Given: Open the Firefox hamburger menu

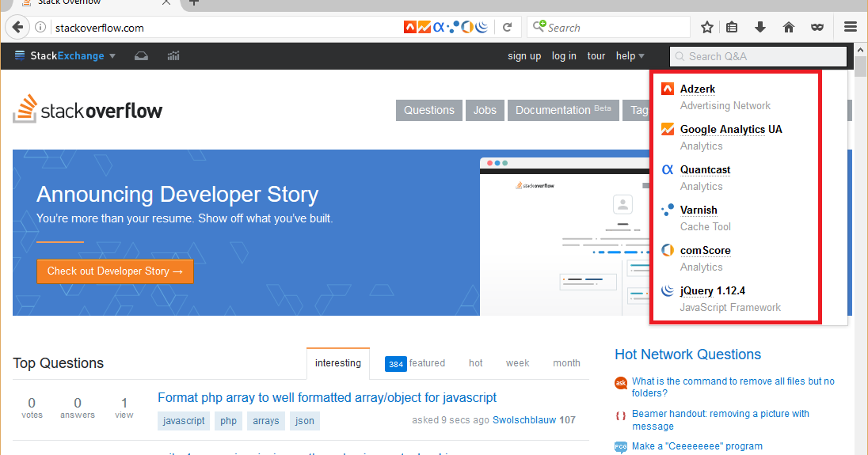Looking at the screenshot, I should 851,27.
